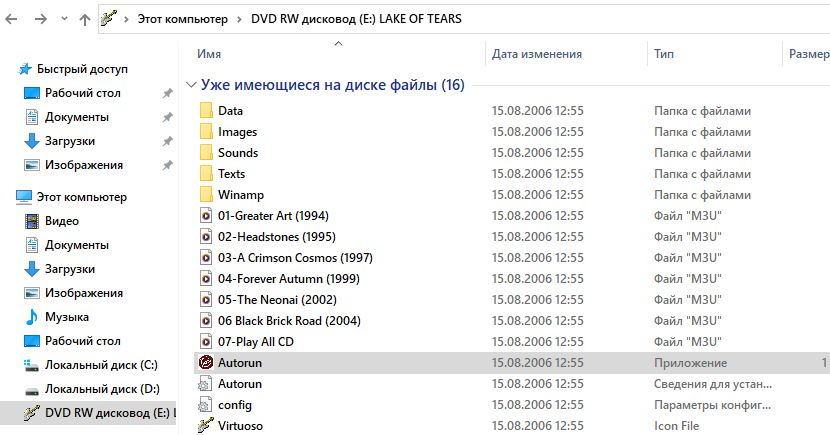This screenshot has width=830, height=435.
Task: Click type "Параметры конфиг..." in config row
Action: pyautogui.click(x=712, y=405)
